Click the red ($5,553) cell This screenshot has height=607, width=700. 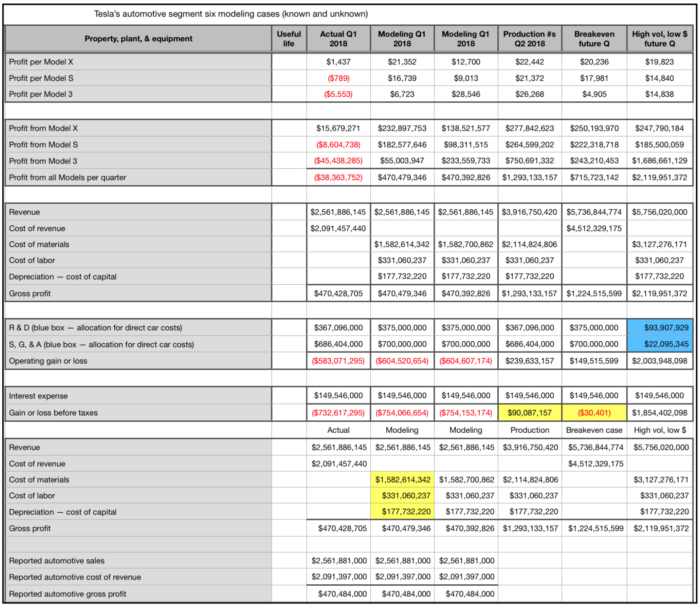[338, 94]
